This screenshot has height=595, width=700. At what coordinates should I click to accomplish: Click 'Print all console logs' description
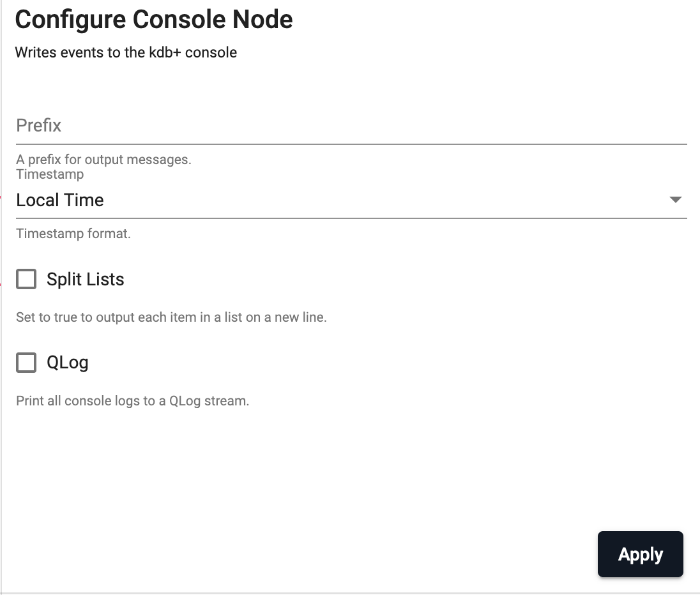133,401
